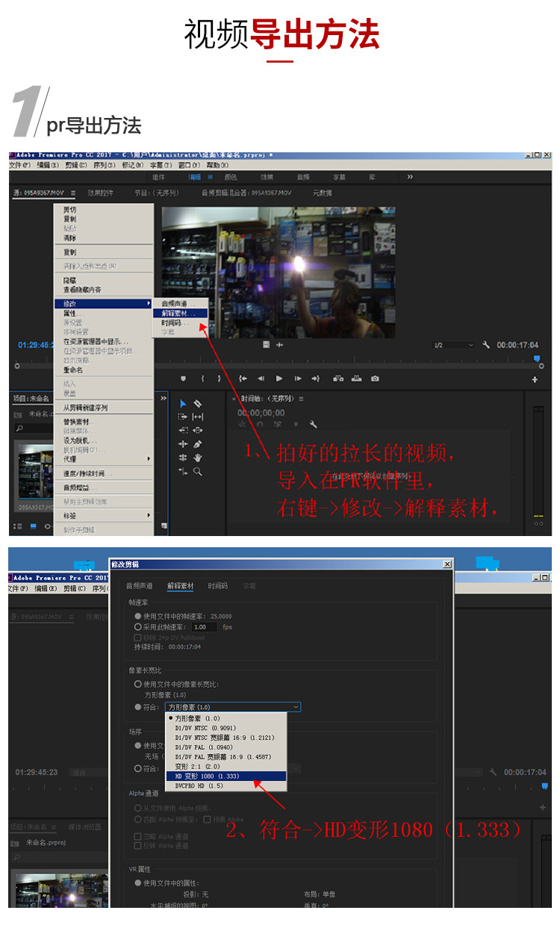Select the Pen tool in tools panel
The height and width of the screenshot is (928, 560).
[197, 444]
